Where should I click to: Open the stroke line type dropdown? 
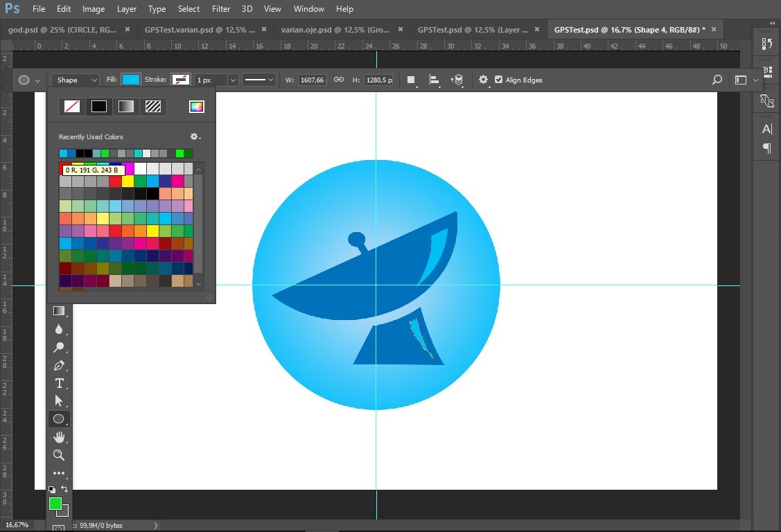tap(259, 80)
